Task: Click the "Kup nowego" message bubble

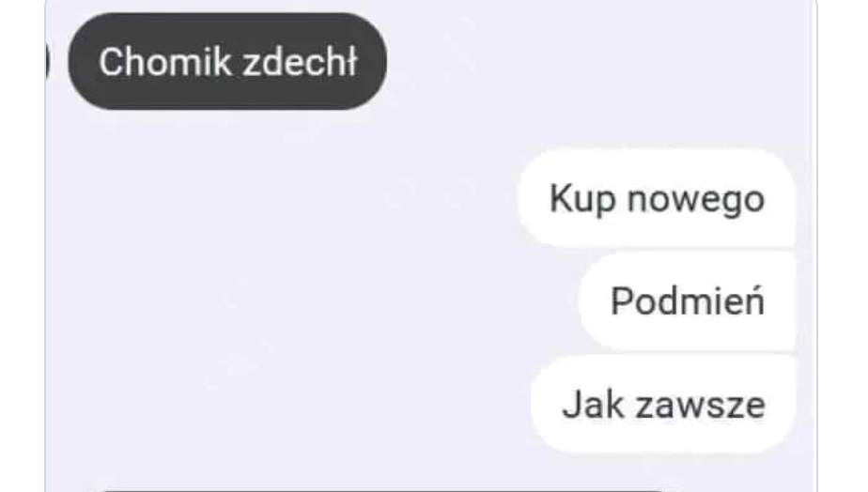Action: (657, 197)
